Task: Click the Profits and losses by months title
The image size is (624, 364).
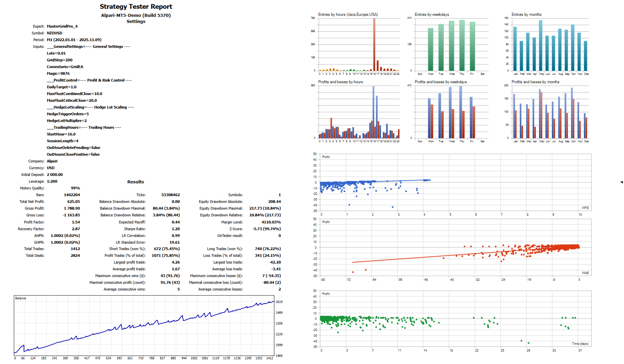Action: (535, 82)
